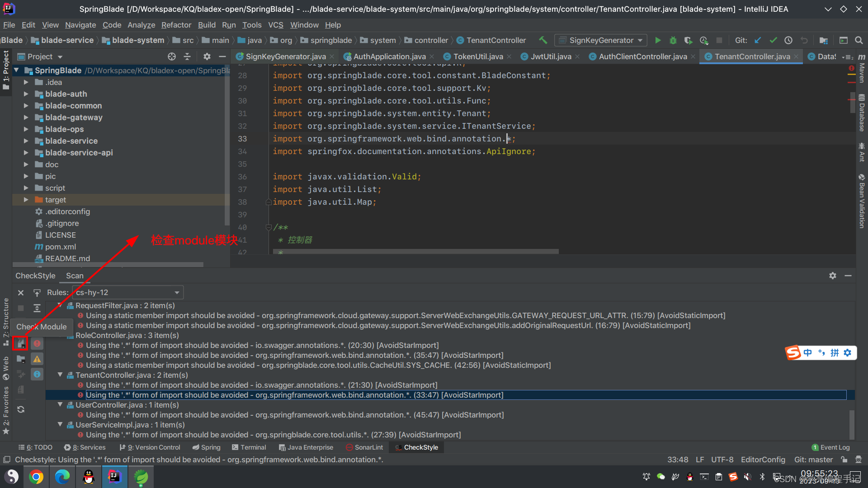Run with coverage icon

coord(688,40)
